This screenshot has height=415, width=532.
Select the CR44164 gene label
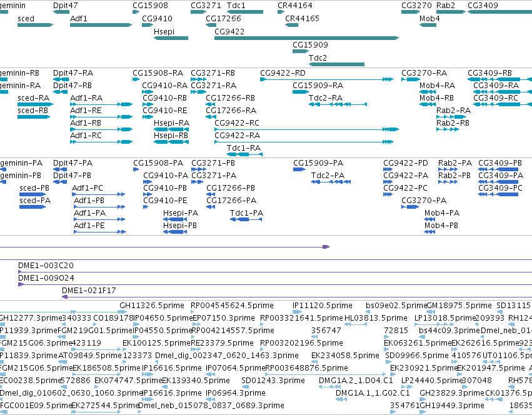[x=295, y=6]
